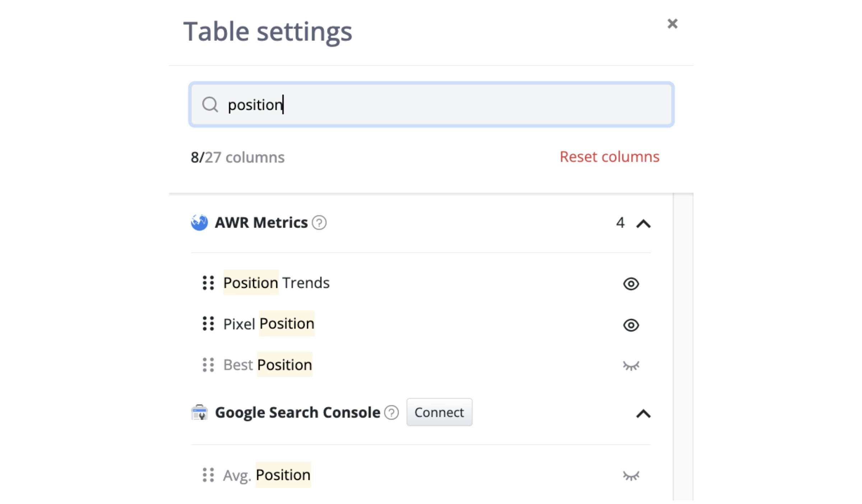
Task: Collapse the Google Search Console section
Action: click(643, 414)
